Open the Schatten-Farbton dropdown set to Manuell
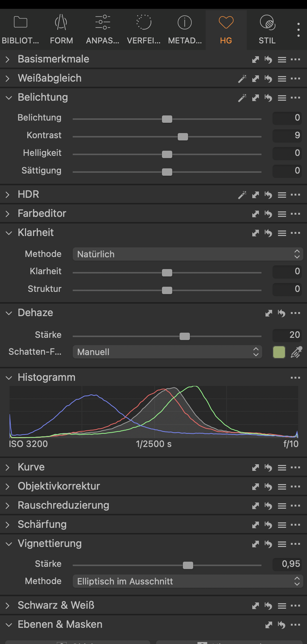This screenshot has height=644, width=307. click(167, 352)
